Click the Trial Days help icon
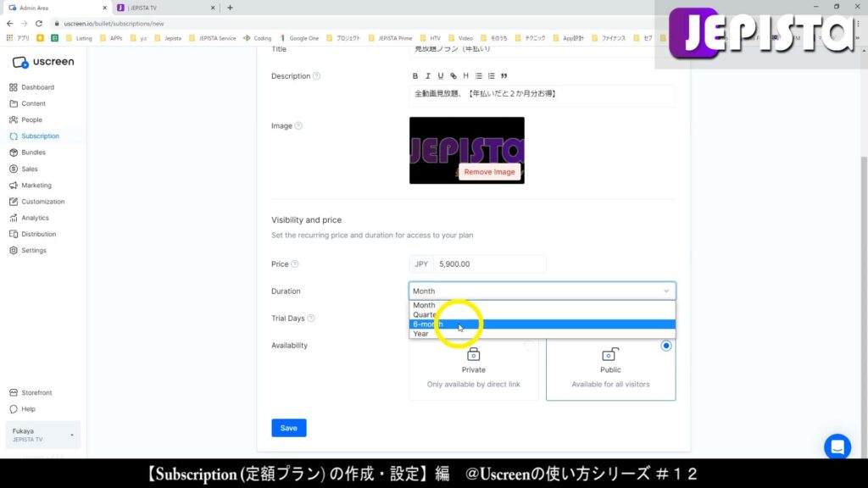The height and width of the screenshot is (488, 868). (311, 319)
